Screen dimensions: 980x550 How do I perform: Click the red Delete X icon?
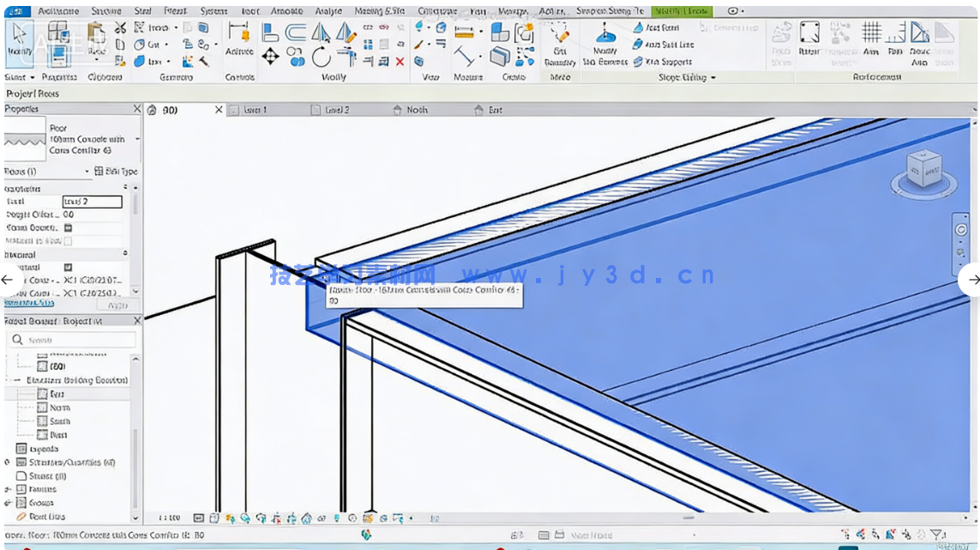[x=400, y=62]
